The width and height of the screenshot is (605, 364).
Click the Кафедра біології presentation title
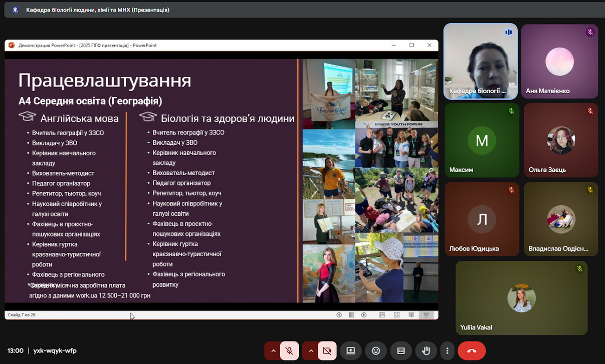tap(98, 10)
